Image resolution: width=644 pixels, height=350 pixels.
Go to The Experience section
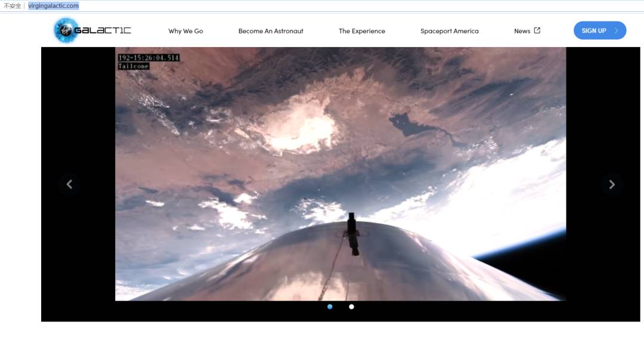pos(362,31)
